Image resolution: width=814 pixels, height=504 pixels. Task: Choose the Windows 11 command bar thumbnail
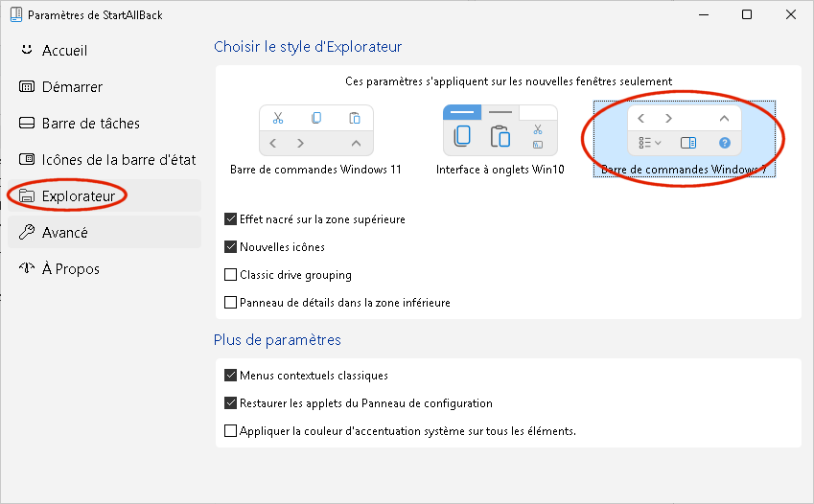[x=316, y=130]
